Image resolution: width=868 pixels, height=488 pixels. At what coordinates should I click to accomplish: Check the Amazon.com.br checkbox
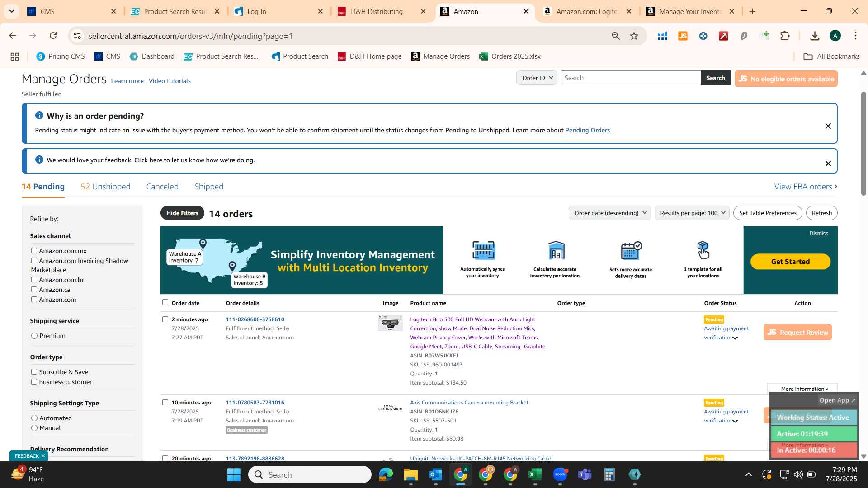pos(34,280)
